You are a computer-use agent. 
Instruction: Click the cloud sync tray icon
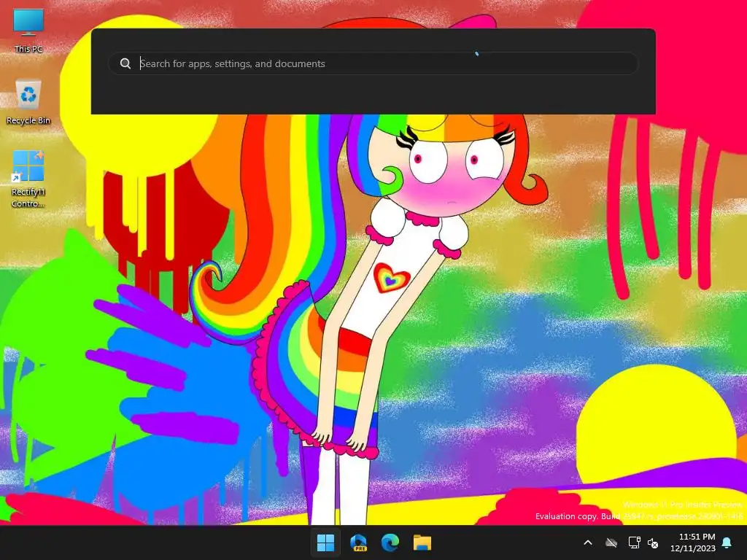(611, 542)
